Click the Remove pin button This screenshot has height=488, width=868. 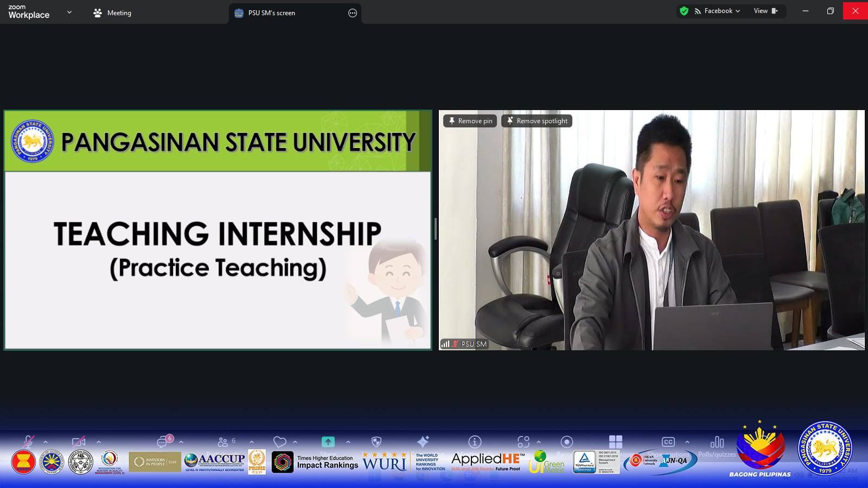(x=470, y=121)
